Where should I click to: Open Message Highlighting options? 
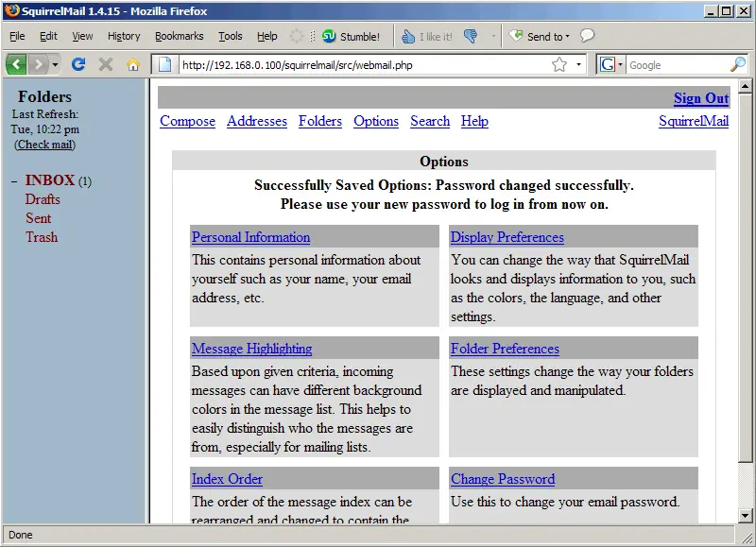pyautogui.click(x=251, y=349)
